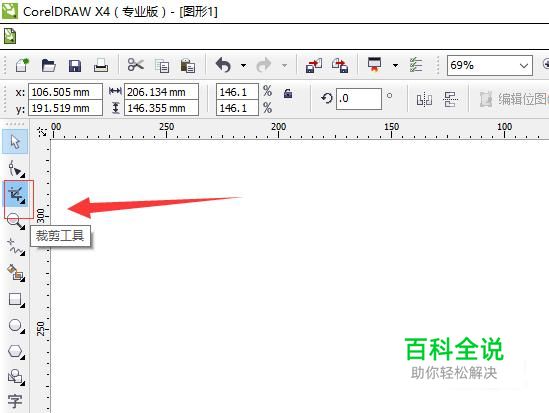Click the bottom scale factor field 146.1
549x413 pixels.
[x=237, y=108]
